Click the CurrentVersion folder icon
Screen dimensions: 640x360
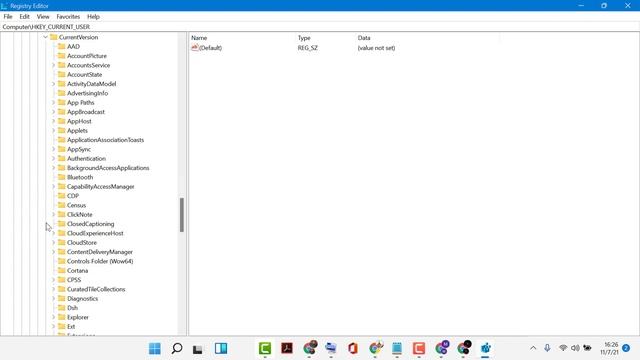click(53, 37)
